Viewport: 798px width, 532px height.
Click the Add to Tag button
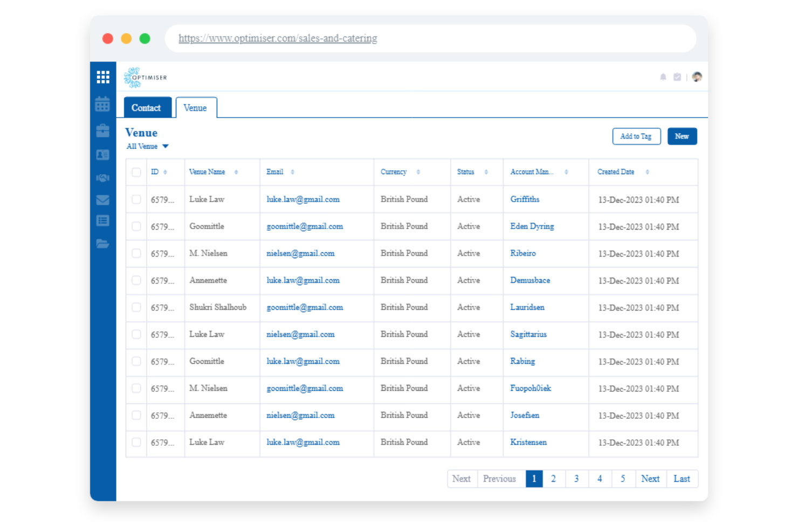click(636, 136)
